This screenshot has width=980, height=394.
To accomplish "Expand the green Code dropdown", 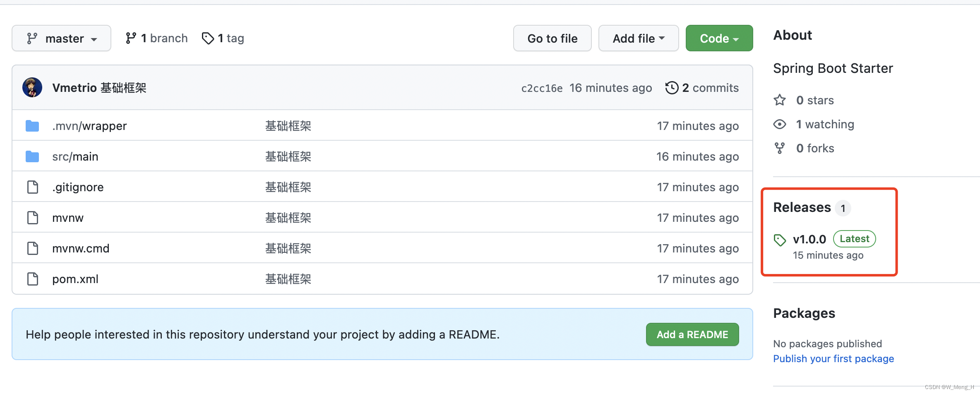I will pyautogui.click(x=719, y=38).
